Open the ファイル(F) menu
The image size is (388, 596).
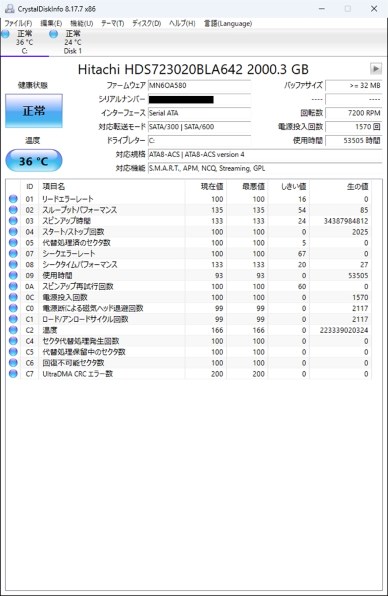(18, 24)
